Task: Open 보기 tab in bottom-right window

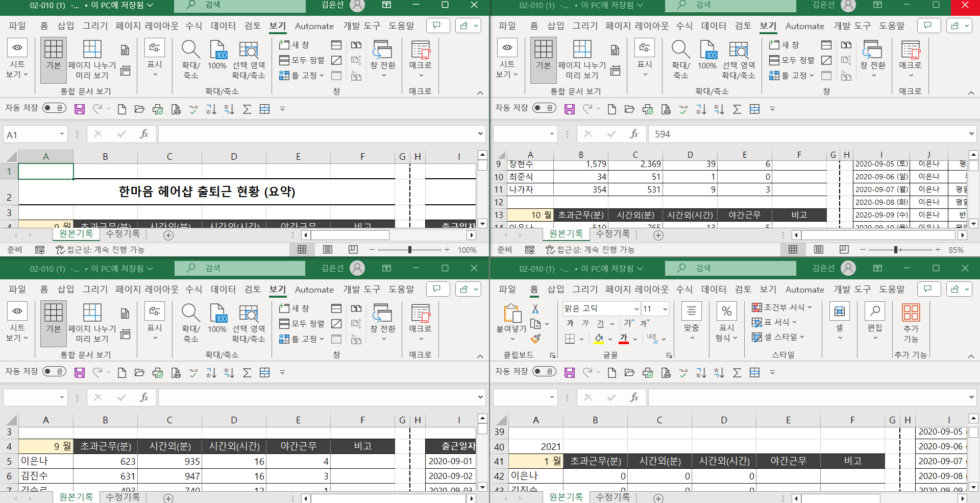Action: click(768, 289)
